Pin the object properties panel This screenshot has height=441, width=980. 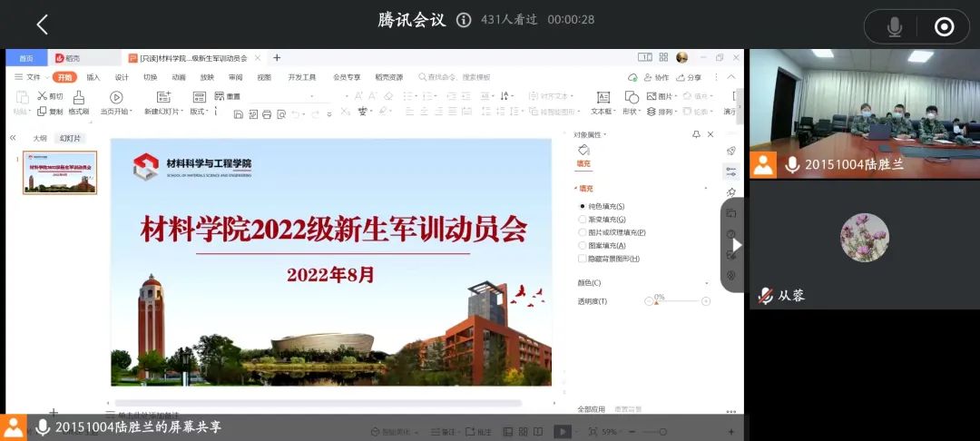(696, 134)
